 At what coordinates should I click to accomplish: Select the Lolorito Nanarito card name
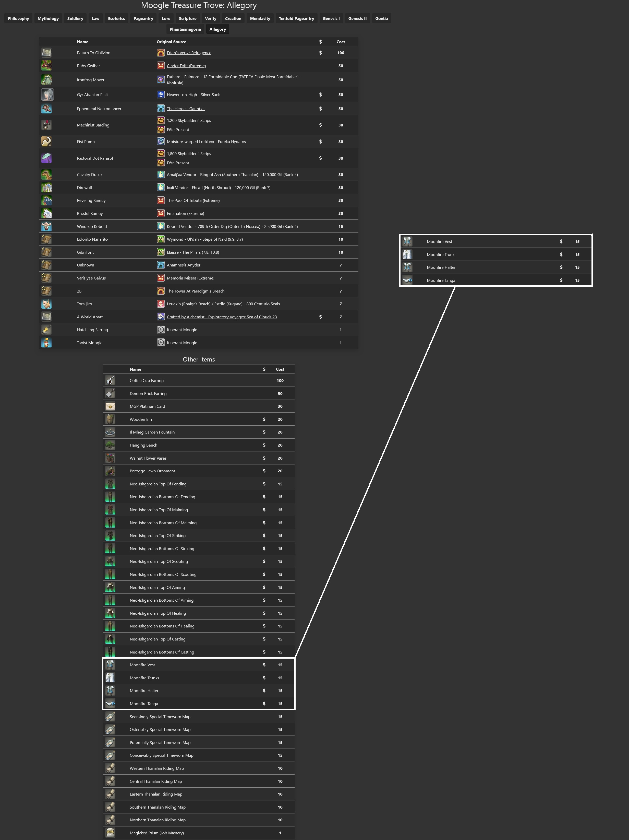click(92, 239)
